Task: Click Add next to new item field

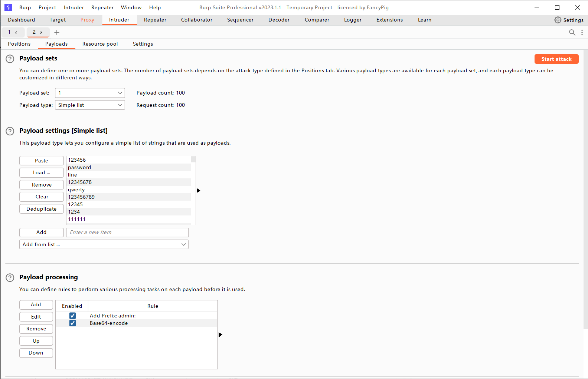Action: click(x=42, y=233)
